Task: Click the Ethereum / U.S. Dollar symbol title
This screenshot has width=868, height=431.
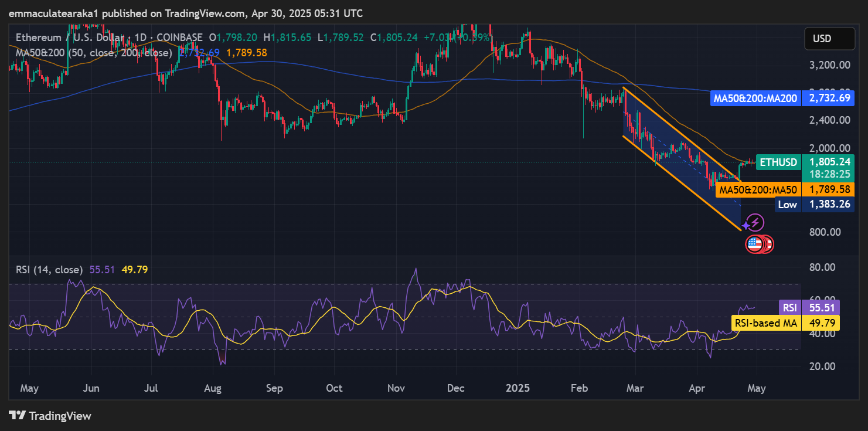Action: [67, 38]
